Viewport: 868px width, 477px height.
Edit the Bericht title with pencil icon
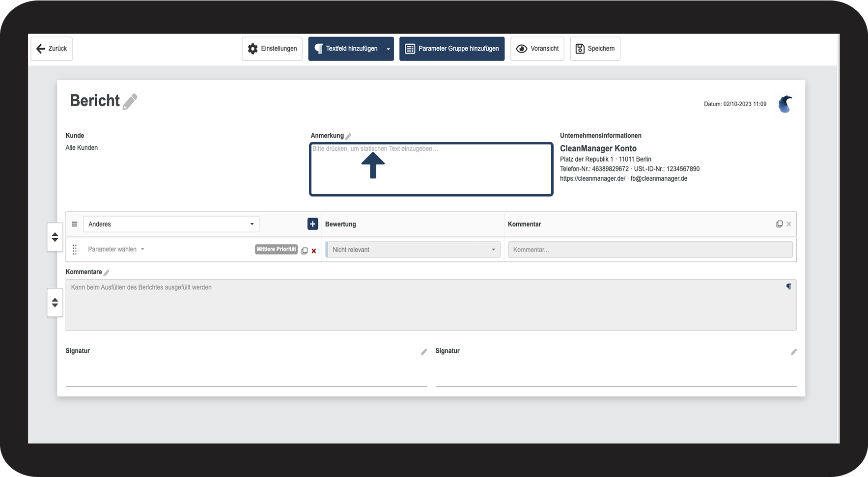tap(130, 102)
